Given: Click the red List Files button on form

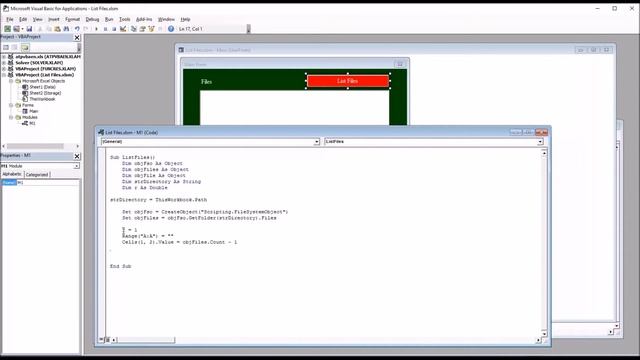Looking at the screenshot, I should [348, 81].
